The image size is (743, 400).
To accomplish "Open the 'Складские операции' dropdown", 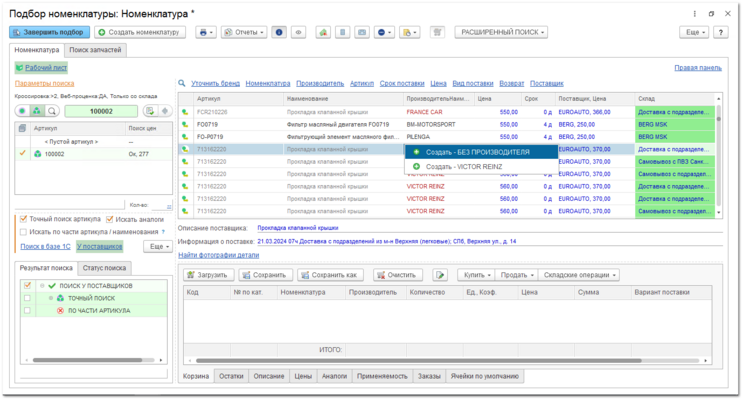I will [579, 275].
